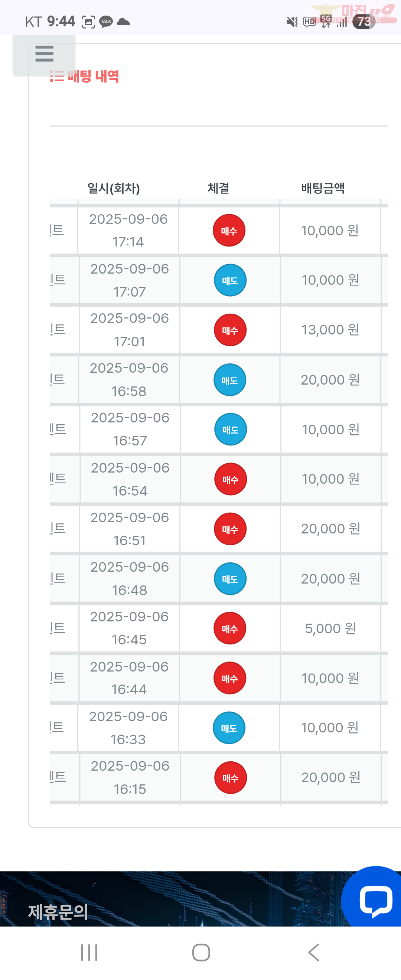Select the 일시(회차) column header
This screenshot has width=401, height=980.
(x=114, y=188)
